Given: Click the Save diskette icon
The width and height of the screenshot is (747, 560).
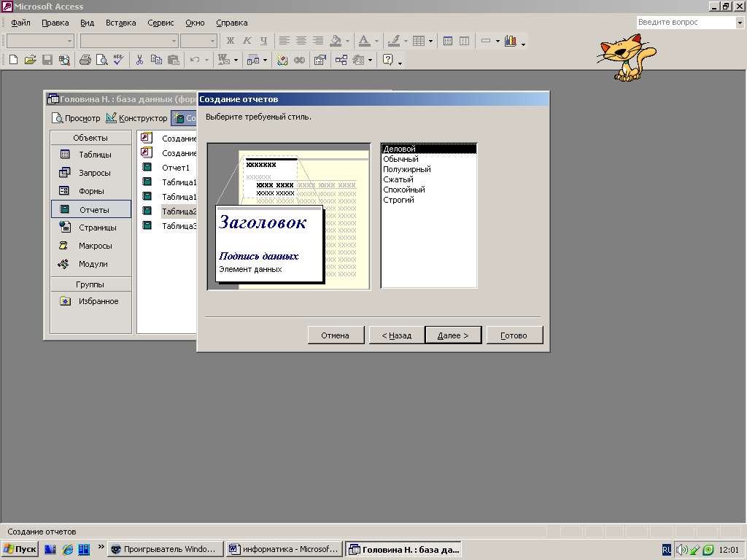Looking at the screenshot, I should pos(47,60).
